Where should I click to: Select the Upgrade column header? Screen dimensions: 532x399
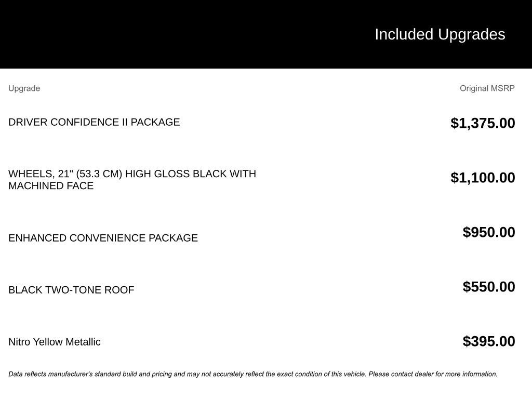tap(24, 88)
